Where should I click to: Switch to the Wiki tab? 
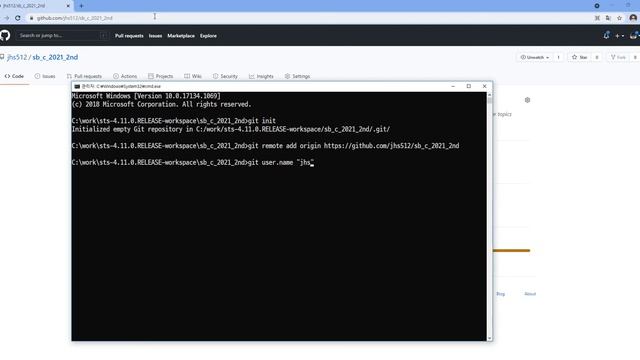(193, 76)
